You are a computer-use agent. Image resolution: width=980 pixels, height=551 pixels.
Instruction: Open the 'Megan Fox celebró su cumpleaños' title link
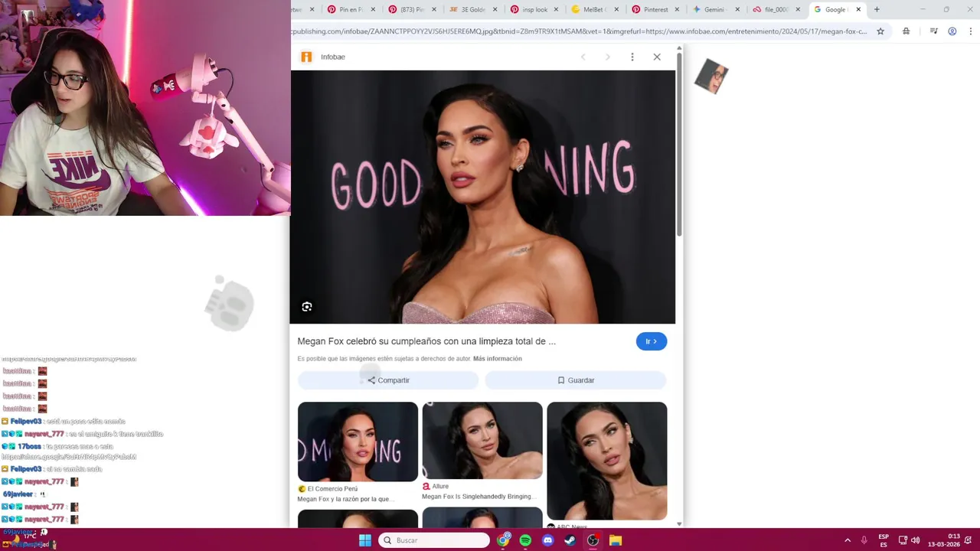tap(426, 341)
